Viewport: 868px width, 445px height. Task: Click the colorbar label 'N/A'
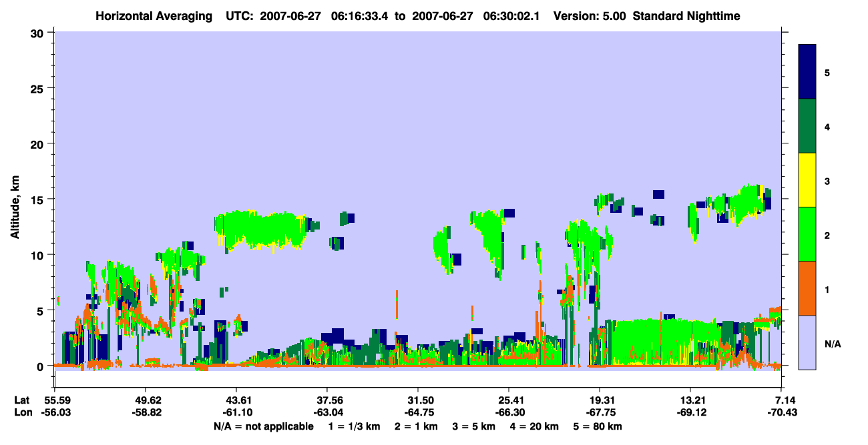(832, 344)
